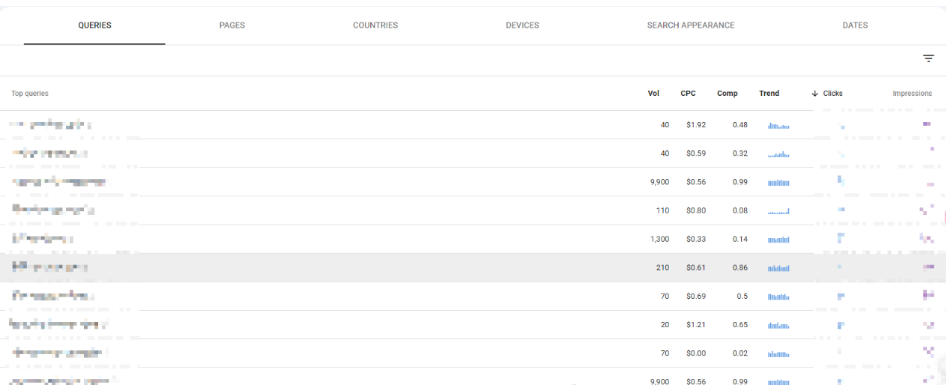This screenshot has height=385, width=946.
Task: Click the 0.14 competition value
Action: 740,239
